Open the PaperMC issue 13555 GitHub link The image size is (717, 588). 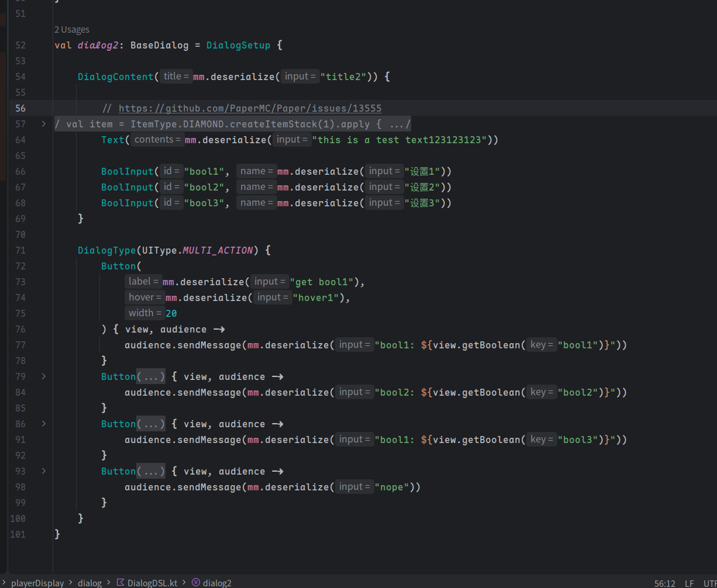click(250, 108)
